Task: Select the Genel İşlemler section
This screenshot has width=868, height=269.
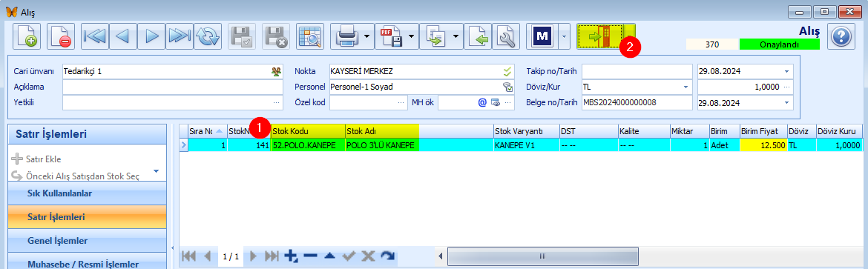Action: [x=87, y=241]
